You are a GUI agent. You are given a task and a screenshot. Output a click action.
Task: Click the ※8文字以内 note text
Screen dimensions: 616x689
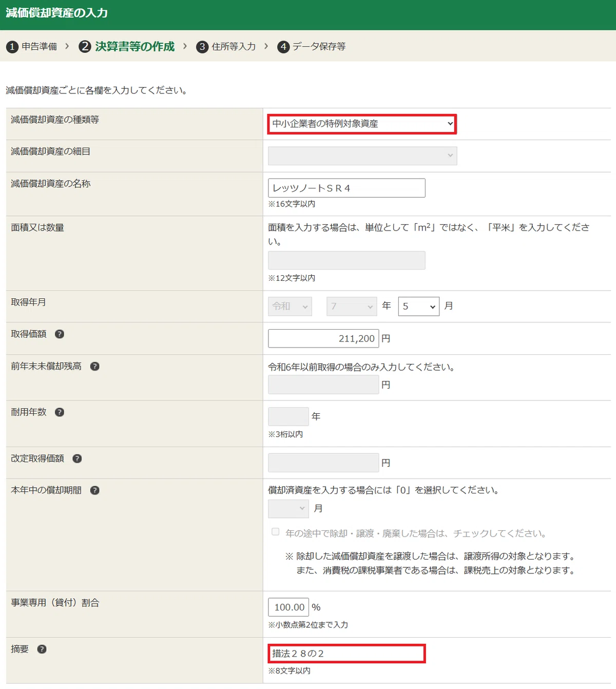coord(289,671)
